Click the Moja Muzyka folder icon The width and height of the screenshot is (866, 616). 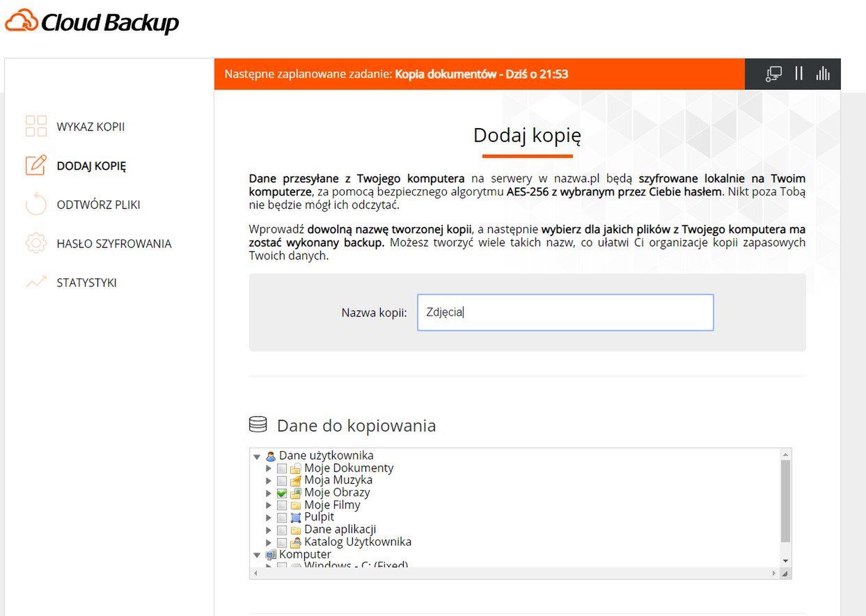pyautogui.click(x=295, y=480)
